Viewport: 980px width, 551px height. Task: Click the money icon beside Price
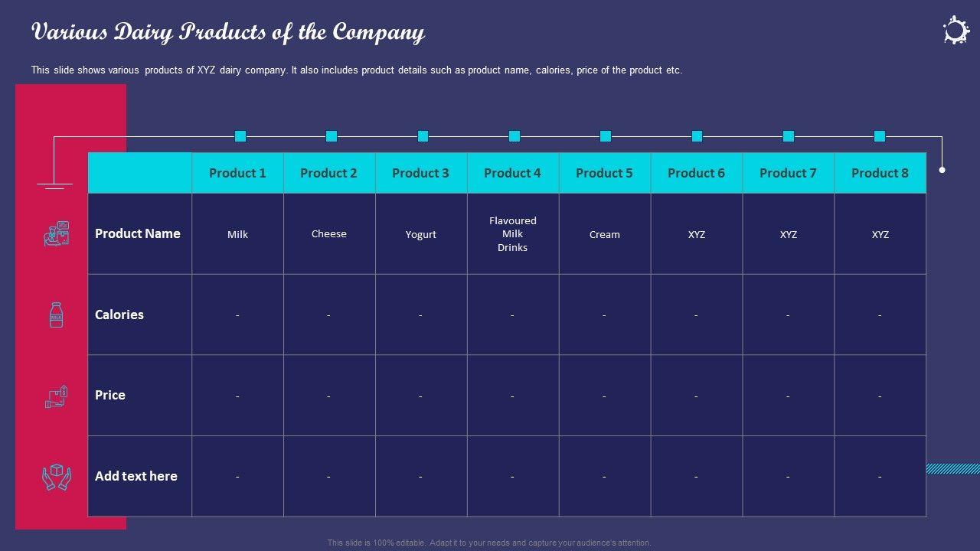pos(56,396)
